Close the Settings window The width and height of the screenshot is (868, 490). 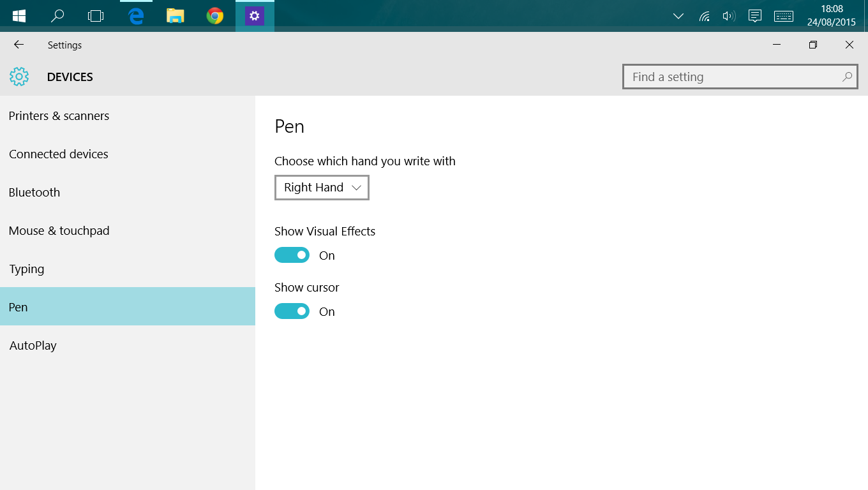tap(849, 45)
